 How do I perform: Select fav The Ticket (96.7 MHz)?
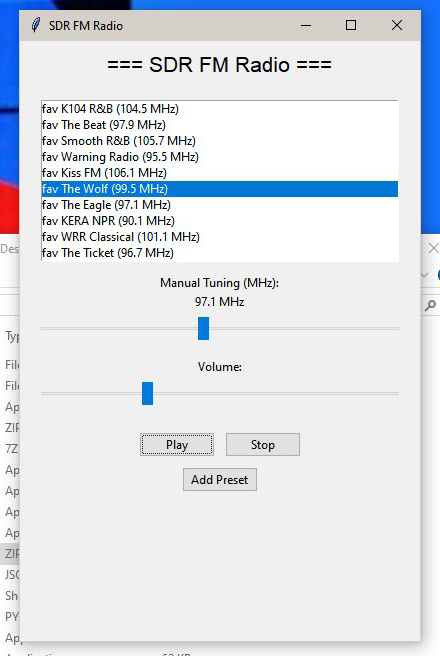coord(220,252)
